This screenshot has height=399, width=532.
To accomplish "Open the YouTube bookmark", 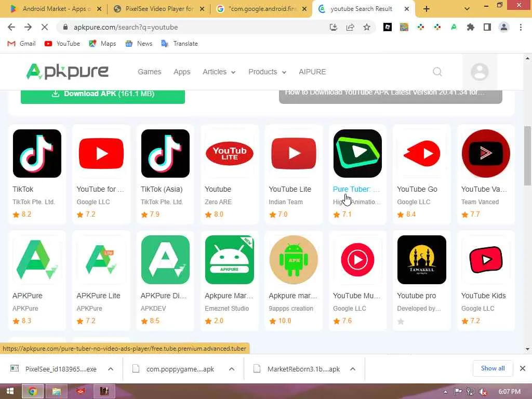I will tap(62, 44).
